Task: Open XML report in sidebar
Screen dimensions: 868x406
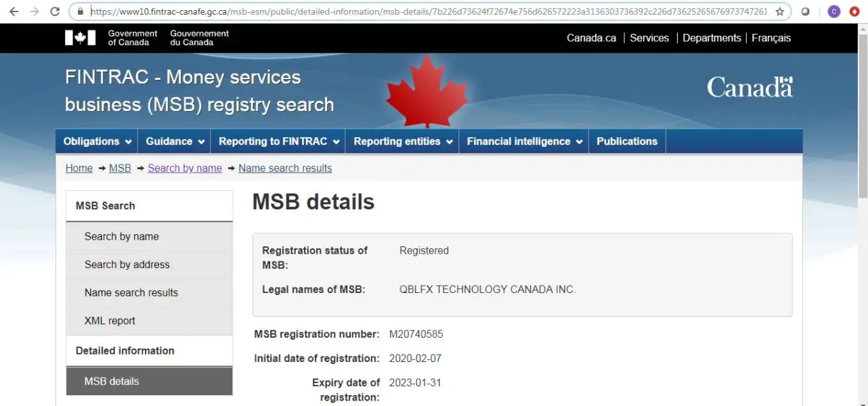Action: [x=149, y=321]
